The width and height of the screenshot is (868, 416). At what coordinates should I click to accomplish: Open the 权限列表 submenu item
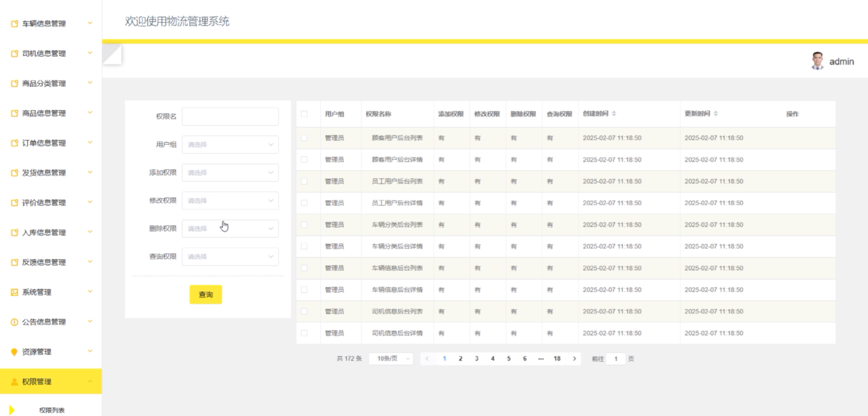[51, 410]
